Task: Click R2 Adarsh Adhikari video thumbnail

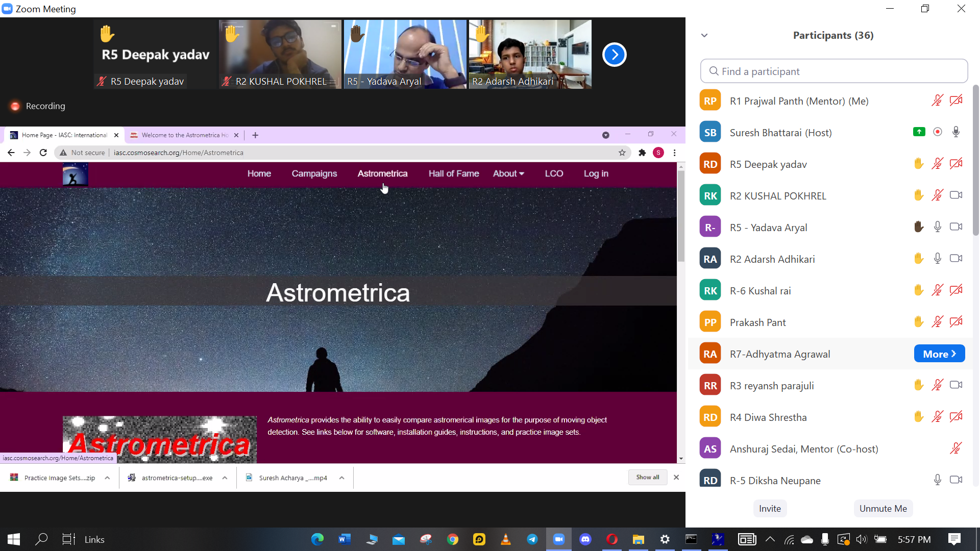Action: pos(530,54)
